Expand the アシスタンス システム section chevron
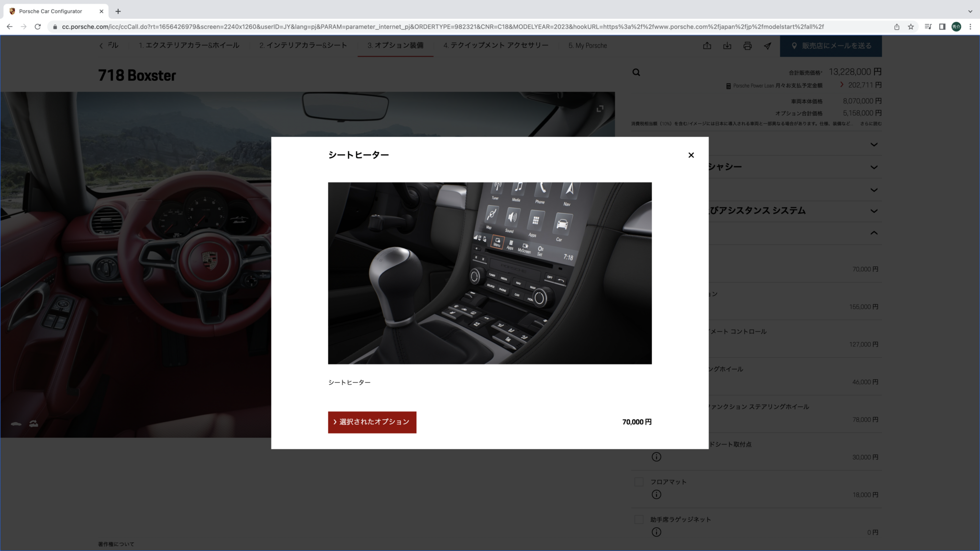Viewport: 980px width, 551px height. click(874, 211)
